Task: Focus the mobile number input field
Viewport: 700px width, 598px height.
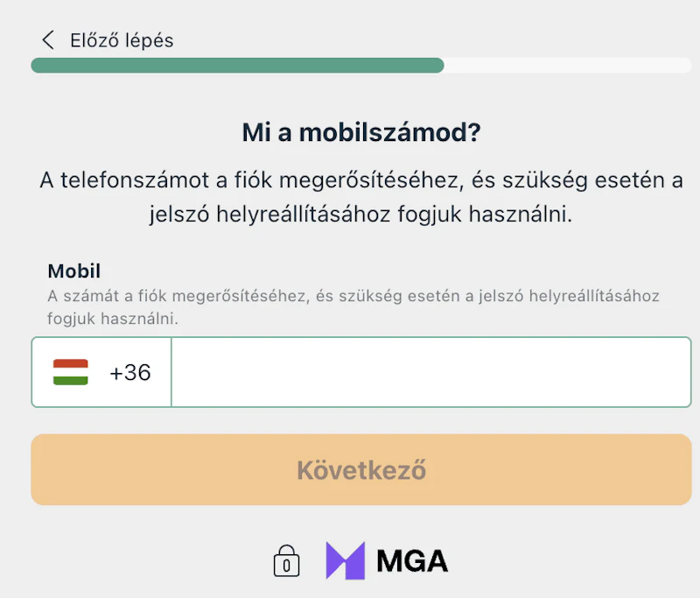Action: coord(430,372)
